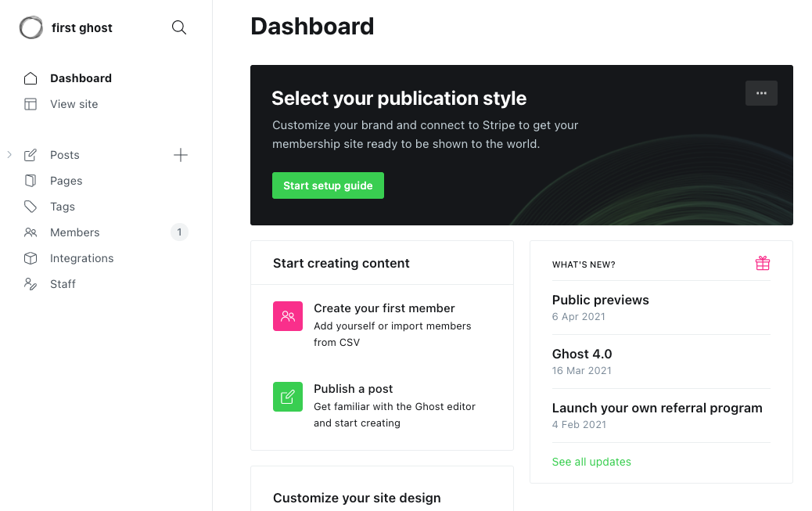Open See all updates link
The height and width of the screenshot is (511, 812).
tap(591, 462)
